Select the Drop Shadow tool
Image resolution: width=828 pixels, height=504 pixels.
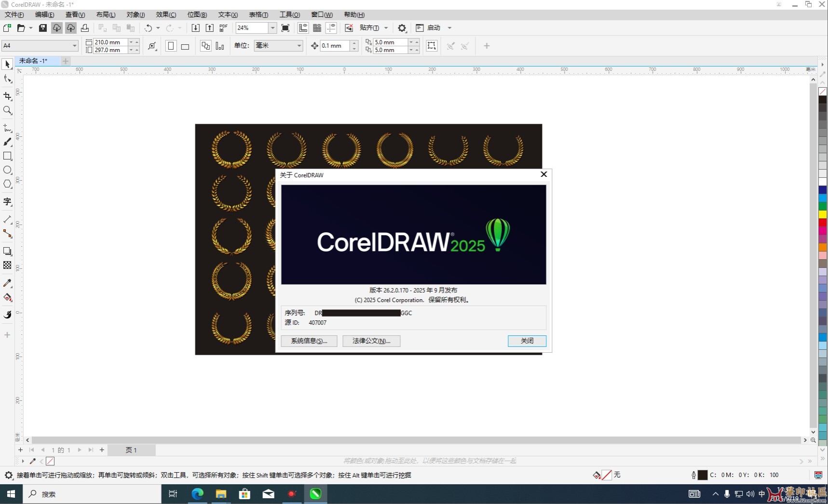coord(7,251)
